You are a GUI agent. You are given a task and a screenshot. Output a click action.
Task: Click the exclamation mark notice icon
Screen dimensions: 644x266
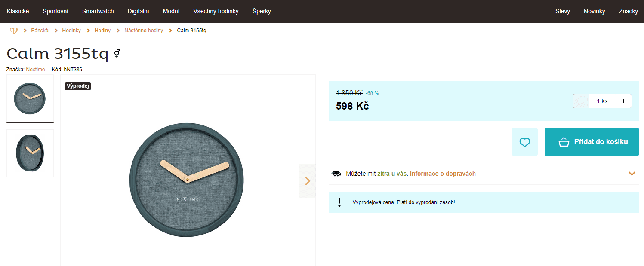pos(339,202)
